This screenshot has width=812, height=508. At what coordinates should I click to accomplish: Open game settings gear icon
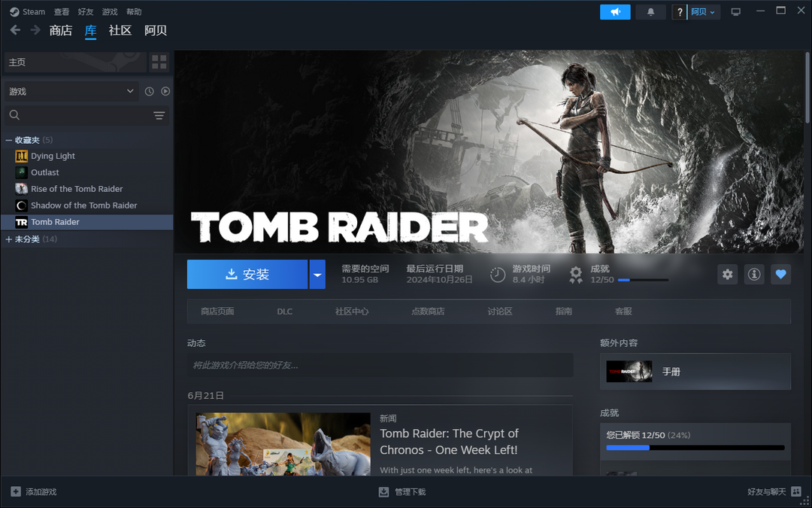click(728, 274)
